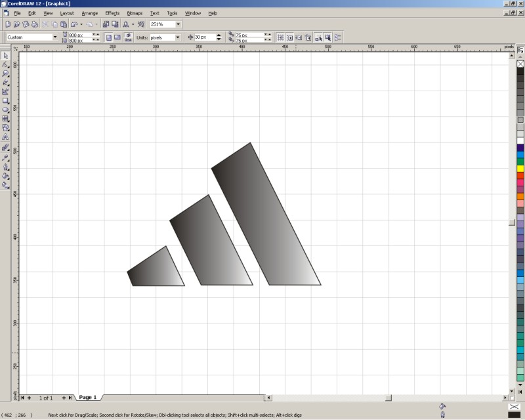This screenshot has height=420, width=525.
Task: Select the Interactive Blend tool
Action: tap(5, 148)
